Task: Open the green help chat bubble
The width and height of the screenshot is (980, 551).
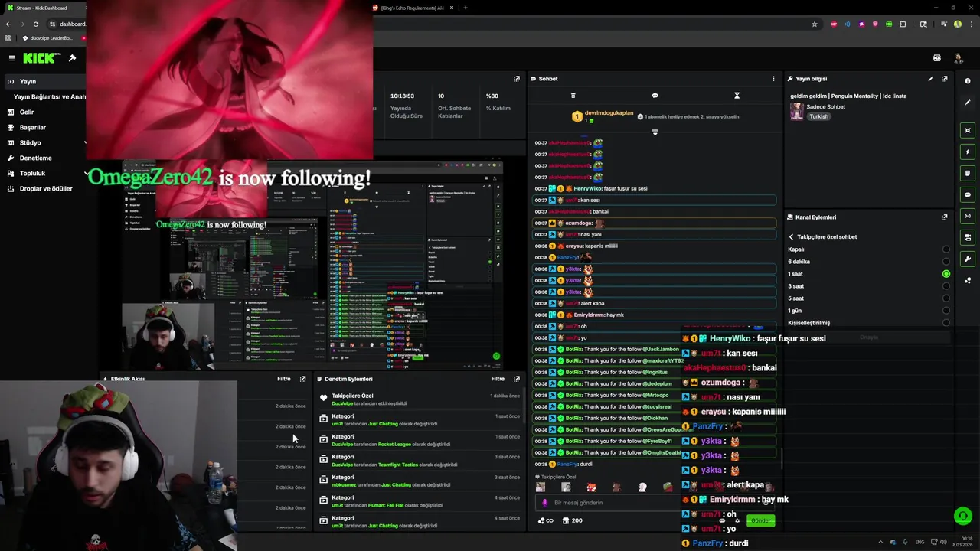Action: [x=962, y=516]
